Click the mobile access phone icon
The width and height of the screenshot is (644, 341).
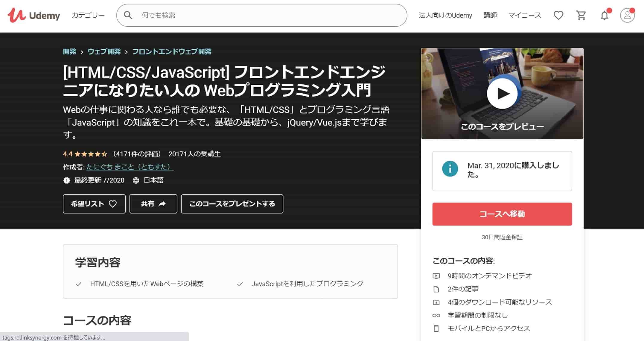[x=436, y=329]
